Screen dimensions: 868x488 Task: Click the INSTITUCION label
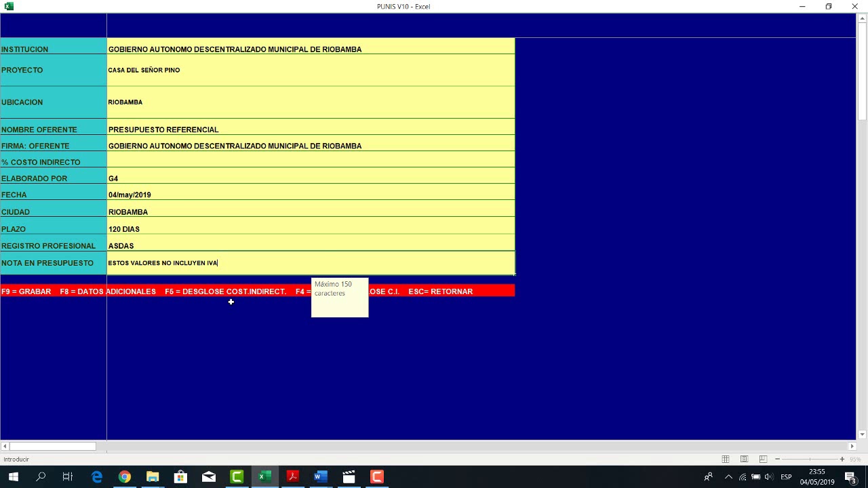pos(24,49)
